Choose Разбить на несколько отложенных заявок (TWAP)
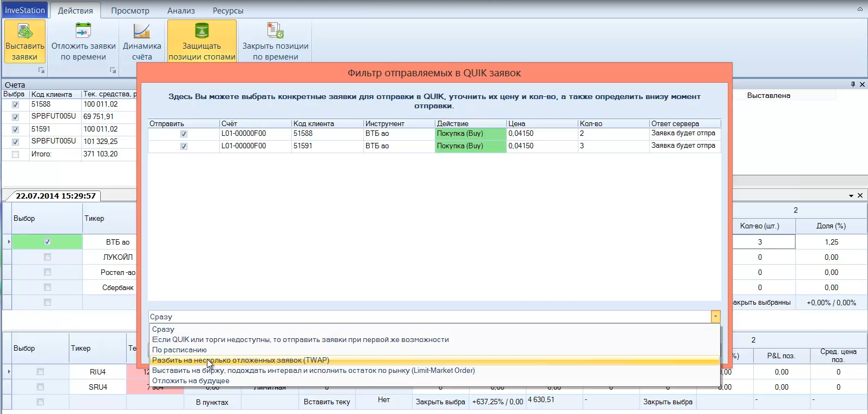This screenshot has width=868, height=414. pos(434,360)
